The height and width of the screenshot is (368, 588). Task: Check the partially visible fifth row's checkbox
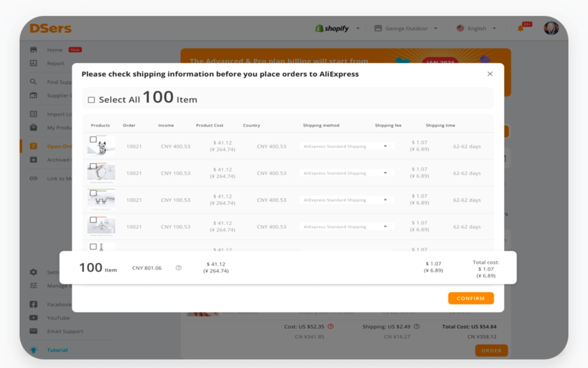point(93,247)
